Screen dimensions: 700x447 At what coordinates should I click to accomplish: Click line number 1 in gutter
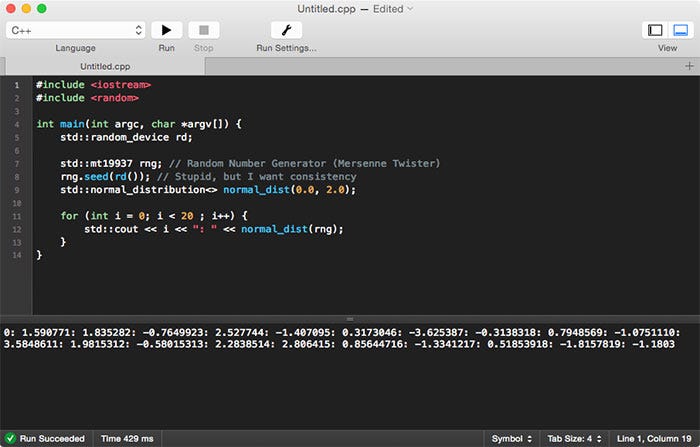17,85
